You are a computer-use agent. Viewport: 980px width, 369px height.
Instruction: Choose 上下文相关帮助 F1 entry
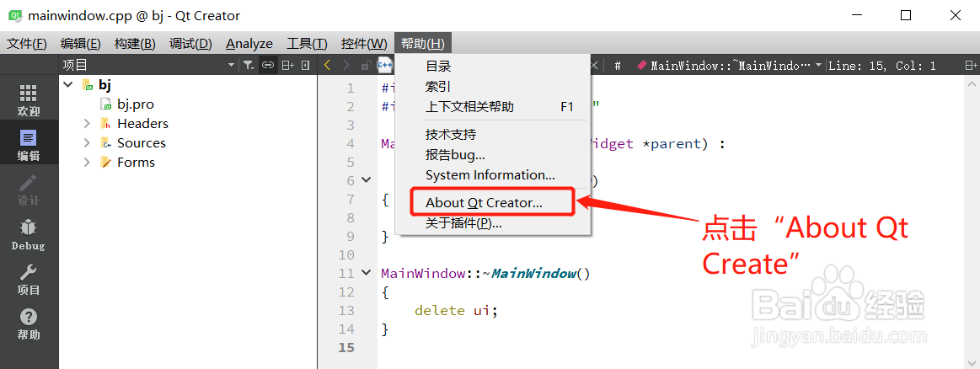(x=492, y=107)
